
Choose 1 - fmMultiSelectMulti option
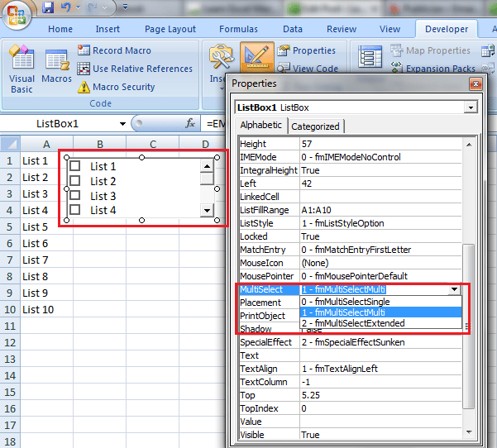point(380,312)
